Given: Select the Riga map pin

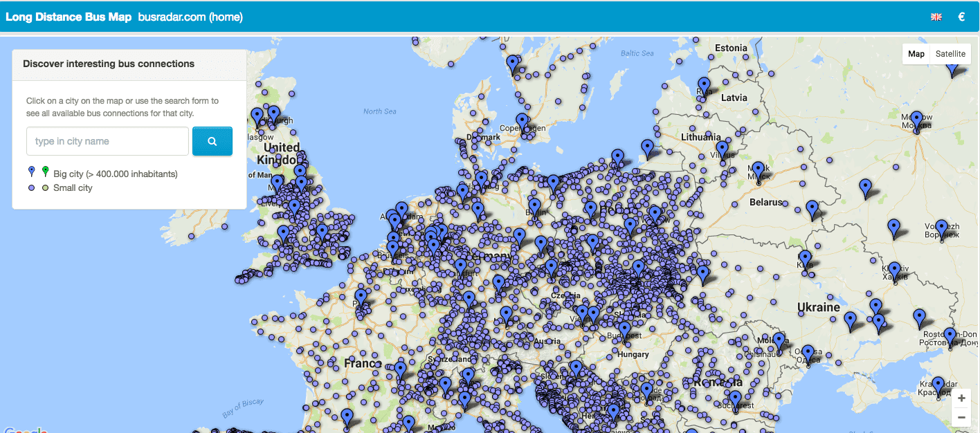Looking at the screenshot, I should click(704, 86).
